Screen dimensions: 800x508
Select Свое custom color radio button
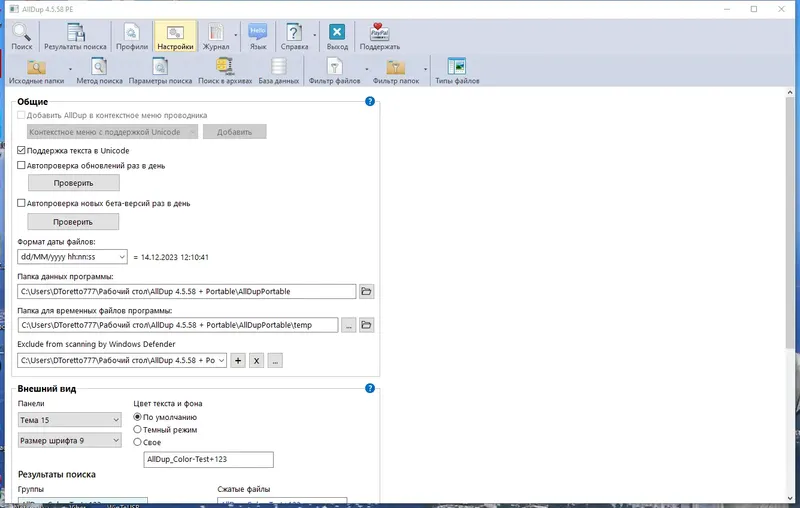(137, 442)
